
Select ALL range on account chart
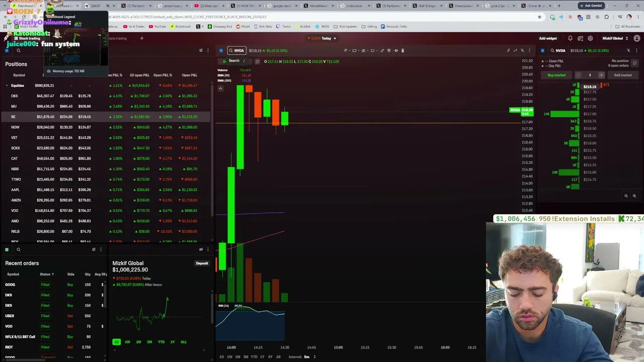point(184,342)
